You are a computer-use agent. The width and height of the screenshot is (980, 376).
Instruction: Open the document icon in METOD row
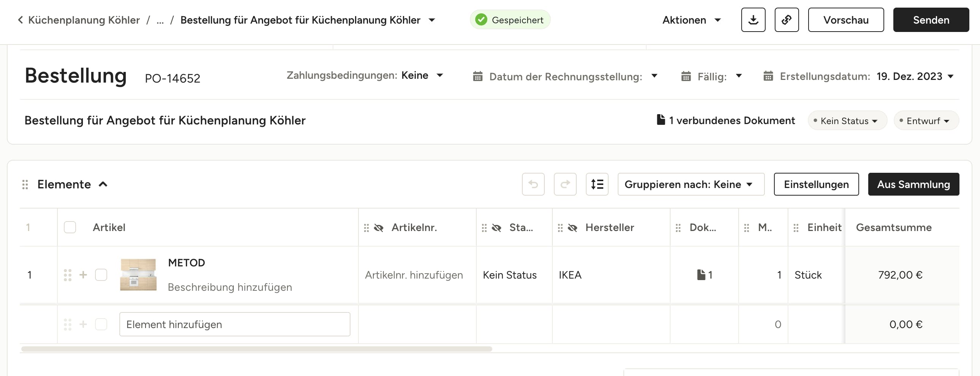coord(704,275)
